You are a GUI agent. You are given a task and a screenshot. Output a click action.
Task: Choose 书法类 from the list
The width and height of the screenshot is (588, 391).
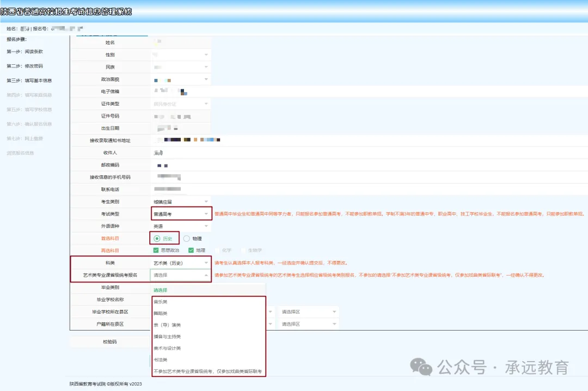click(x=209, y=360)
